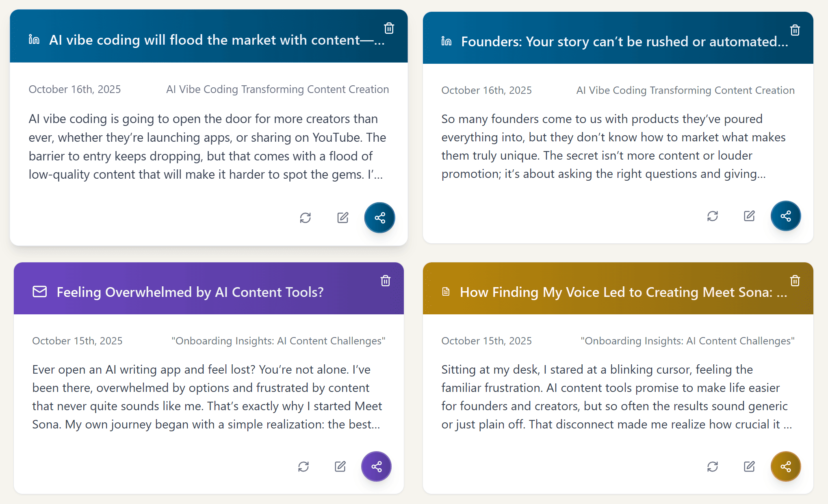The height and width of the screenshot is (504, 828).
Task: Share the Feeling Overwhelmed email via purple button
Action: tap(376, 466)
